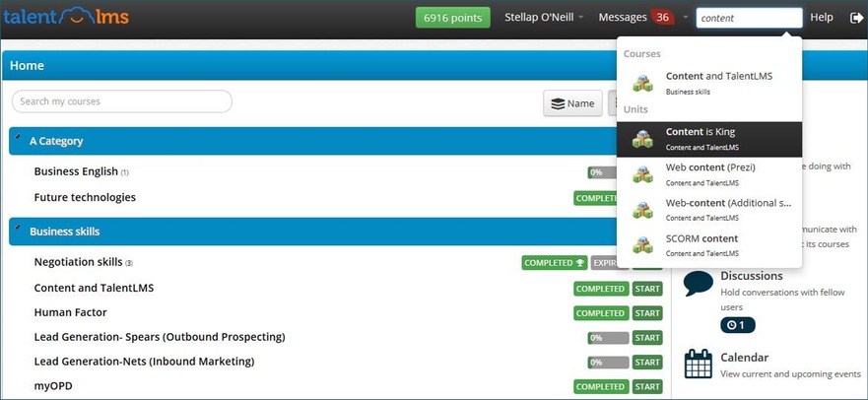This screenshot has height=400, width=868.
Task: Select the Web content (Prezi) unit result
Action: [x=709, y=174]
